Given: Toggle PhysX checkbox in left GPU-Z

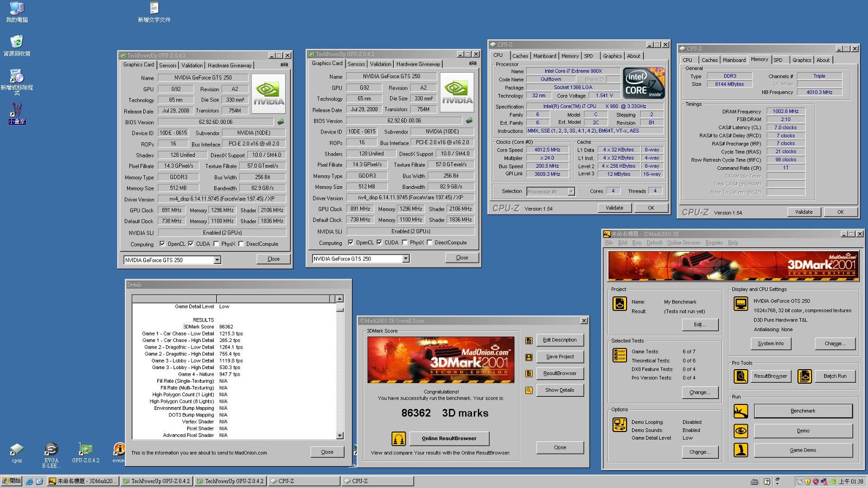Looking at the screenshot, I should point(216,244).
